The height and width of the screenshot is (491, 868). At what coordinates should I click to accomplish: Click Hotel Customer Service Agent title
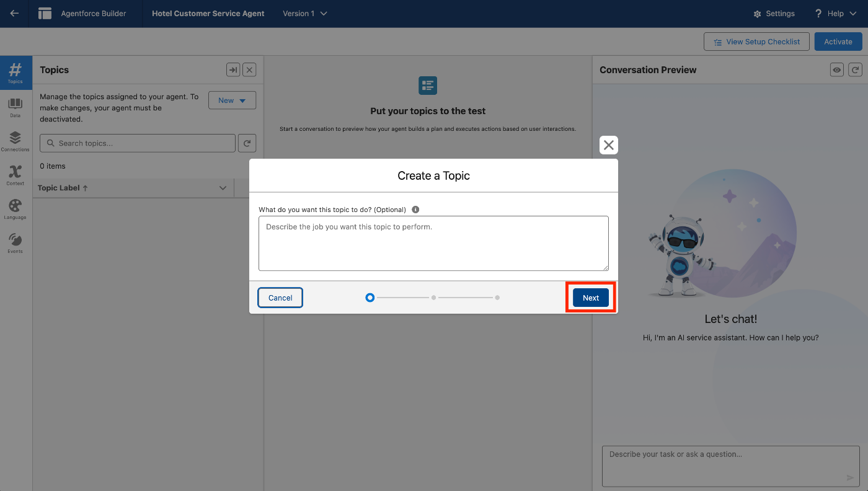pos(208,14)
